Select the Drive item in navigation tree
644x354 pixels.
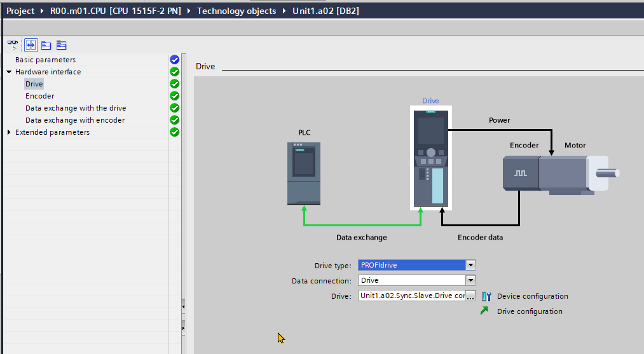click(34, 84)
